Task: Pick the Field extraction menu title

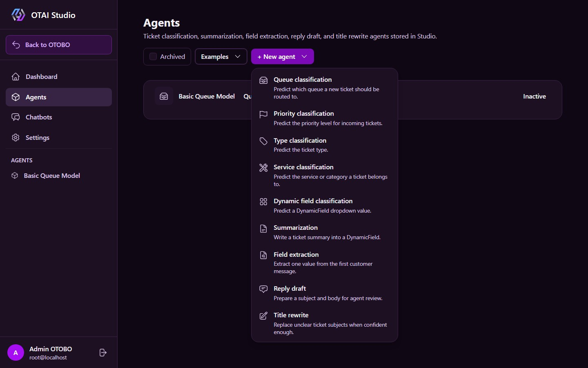Action: tap(296, 254)
